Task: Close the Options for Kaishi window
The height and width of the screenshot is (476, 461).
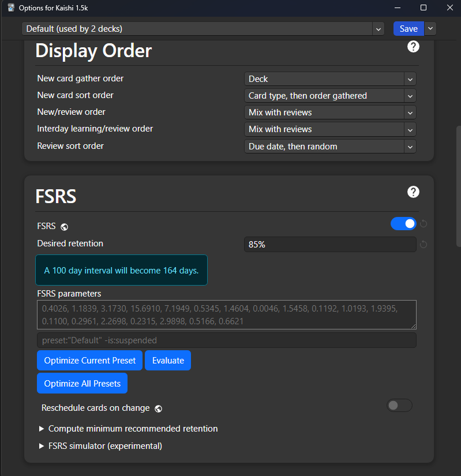Action: pyautogui.click(x=450, y=8)
